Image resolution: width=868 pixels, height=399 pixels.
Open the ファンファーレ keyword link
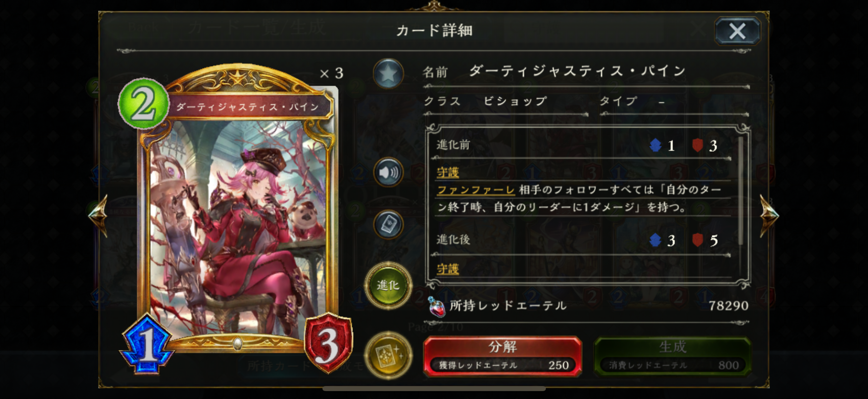pyautogui.click(x=475, y=190)
